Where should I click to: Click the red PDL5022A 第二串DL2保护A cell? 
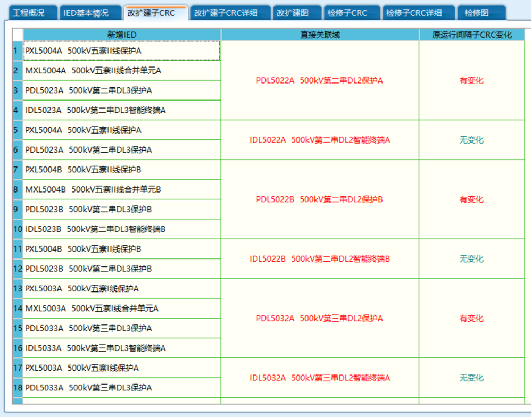point(320,80)
